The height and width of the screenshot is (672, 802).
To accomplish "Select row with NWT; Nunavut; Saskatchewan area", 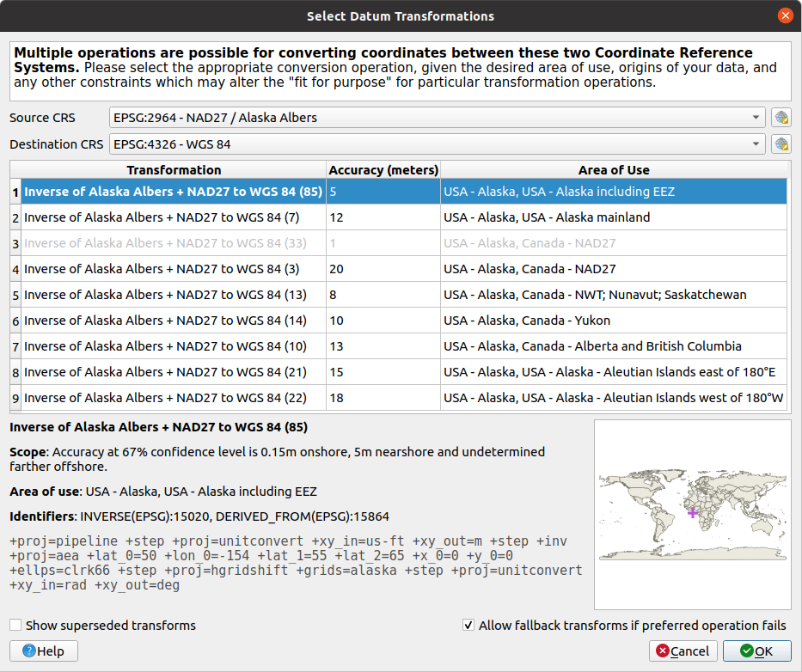I will tap(162, 295).
